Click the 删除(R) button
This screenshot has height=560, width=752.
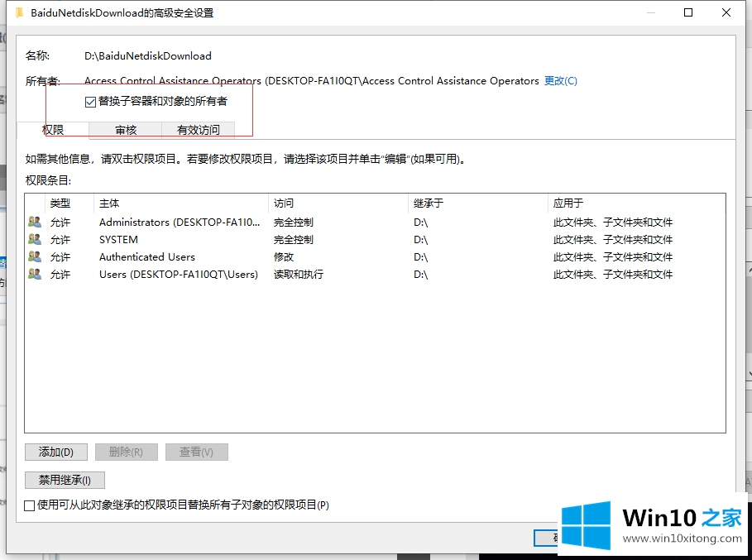126,452
